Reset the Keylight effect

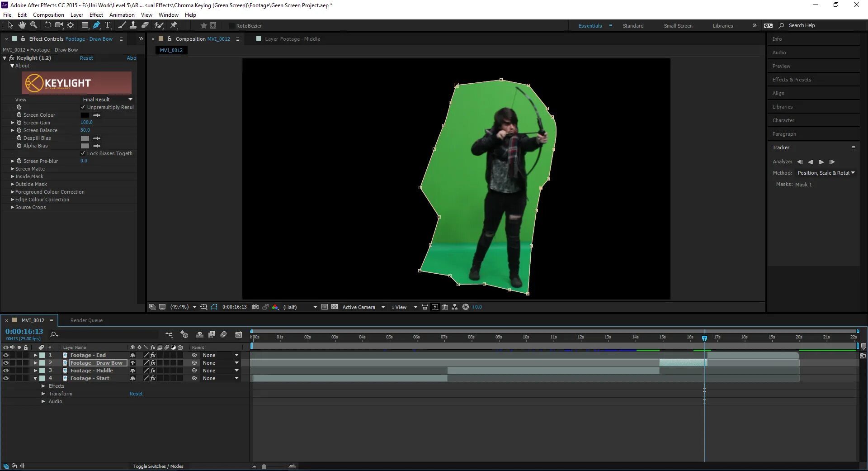(86, 58)
